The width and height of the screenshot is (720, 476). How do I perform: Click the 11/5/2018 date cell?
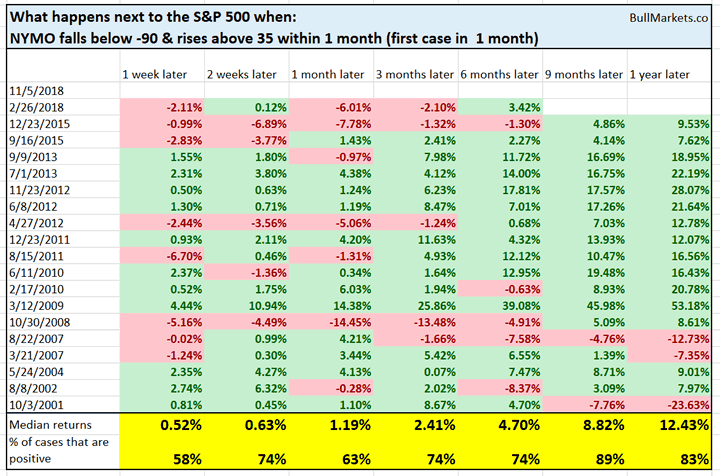coord(35,90)
